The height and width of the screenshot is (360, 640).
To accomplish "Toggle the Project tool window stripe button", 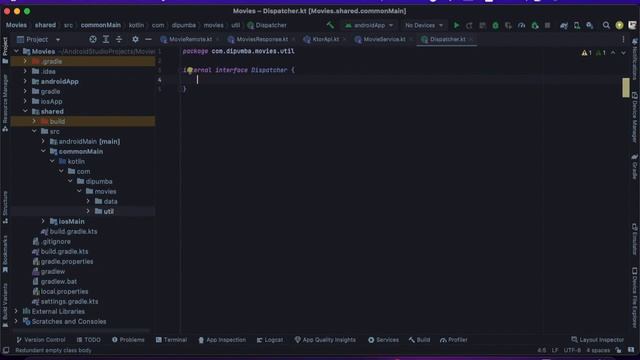I will tap(5, 50).
